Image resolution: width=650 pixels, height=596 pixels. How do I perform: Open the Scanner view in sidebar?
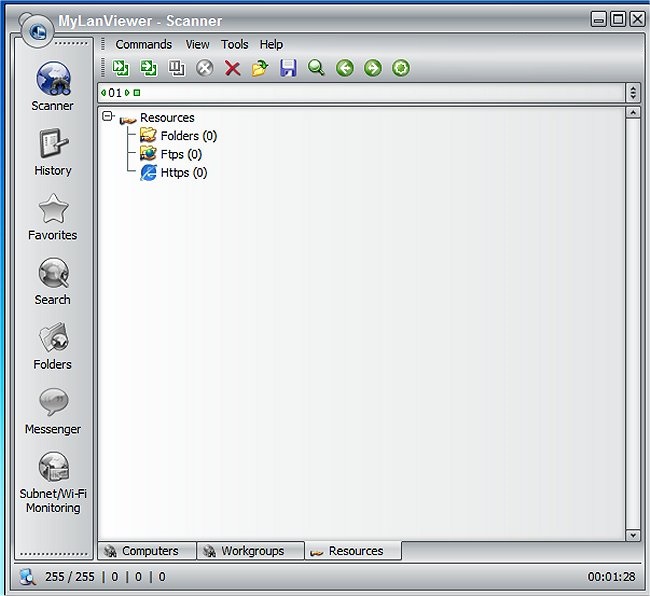pyautogui.click(x=53, y=85)
